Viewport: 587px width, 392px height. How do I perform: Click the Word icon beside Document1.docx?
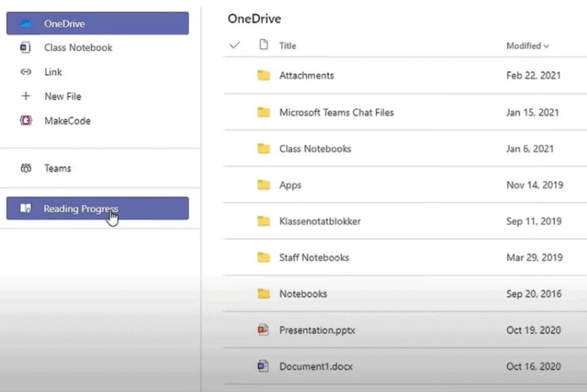(x=263, y=366)
